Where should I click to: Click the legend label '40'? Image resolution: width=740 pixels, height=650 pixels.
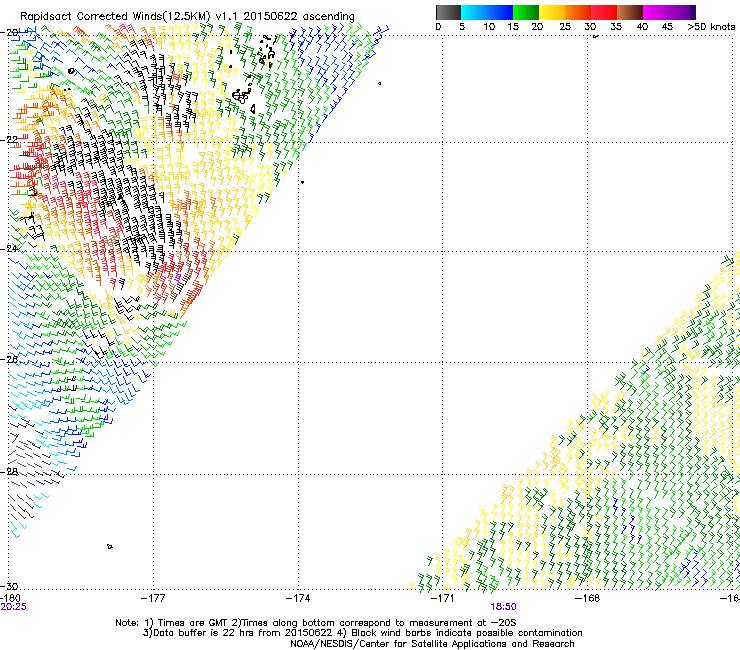click(642, 26)
